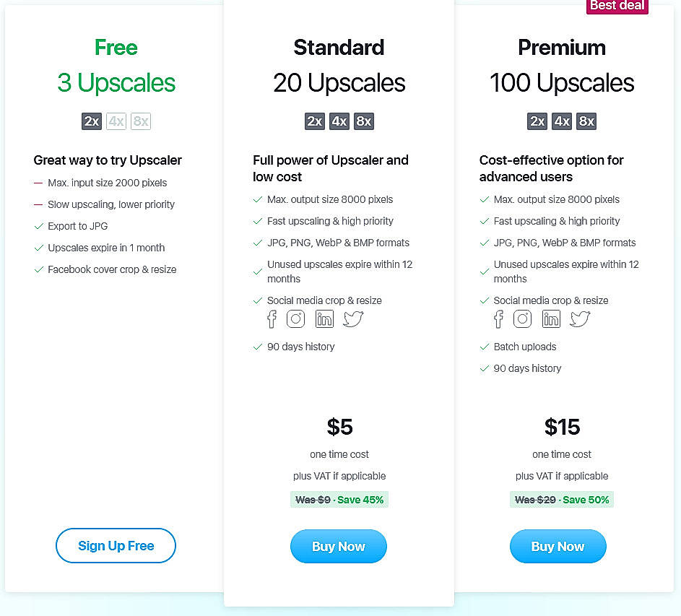Click the LinkedIn icon under Premium plan
Viewport: 681px width, 616px height.
tap(550, 318)
